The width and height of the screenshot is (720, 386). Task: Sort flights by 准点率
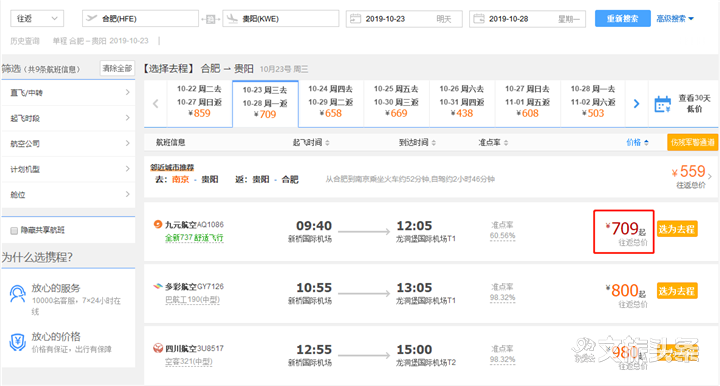pyautogui.click(x=493, y=143)
